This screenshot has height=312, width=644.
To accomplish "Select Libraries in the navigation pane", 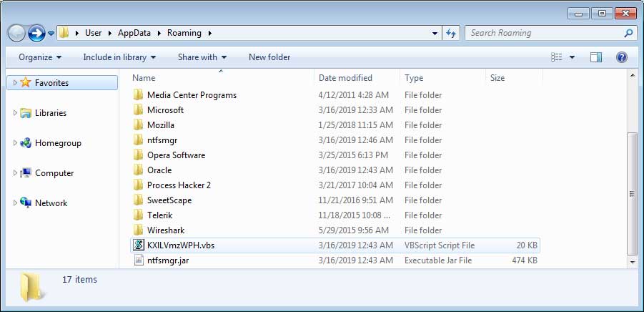I will [51, 112].
